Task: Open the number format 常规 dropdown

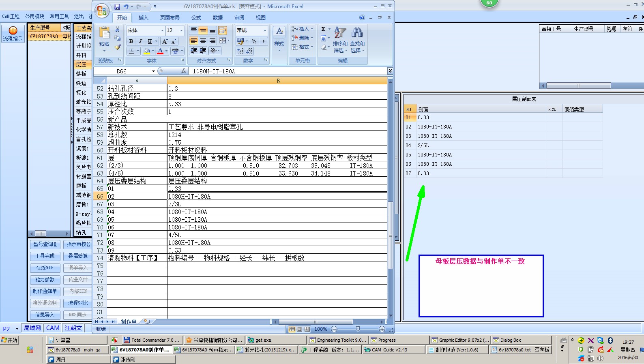Action: tap(265, 30)
